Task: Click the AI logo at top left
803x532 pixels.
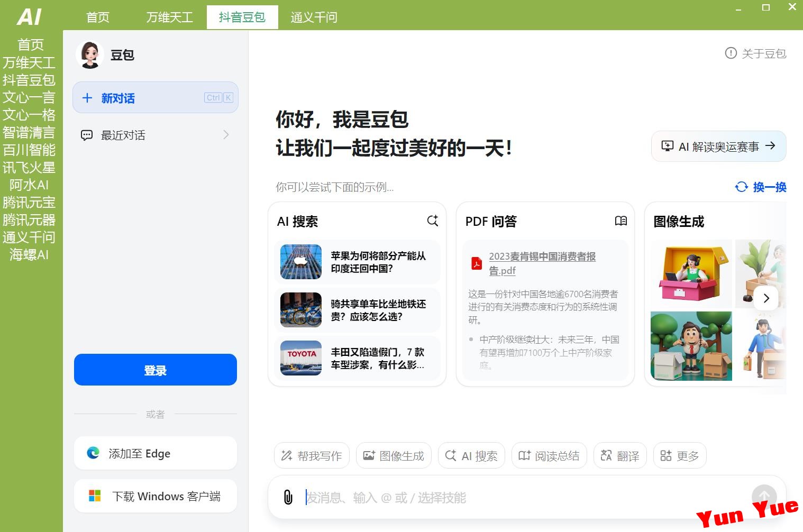Action: (29, 17)
